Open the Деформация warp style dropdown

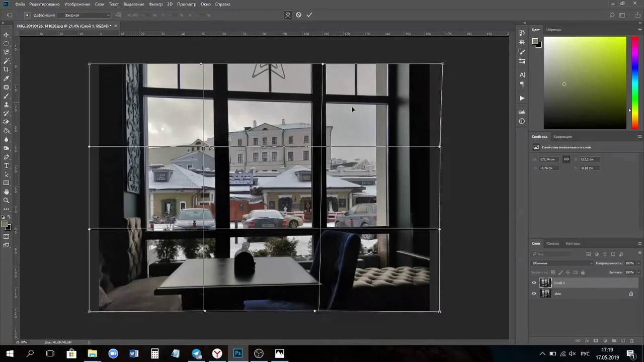pyautogui.click(x=86, y=15)
